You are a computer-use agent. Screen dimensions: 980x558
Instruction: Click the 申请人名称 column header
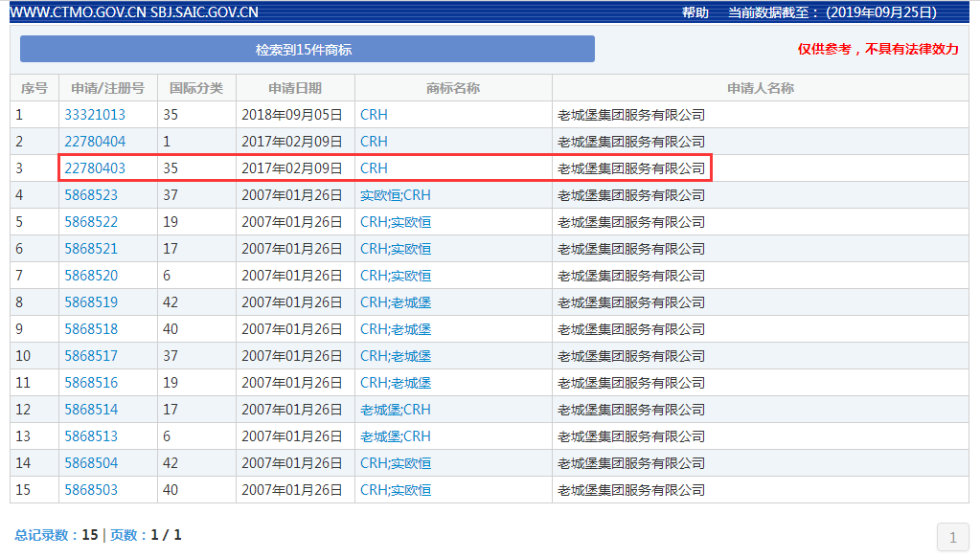click(761, 88)
